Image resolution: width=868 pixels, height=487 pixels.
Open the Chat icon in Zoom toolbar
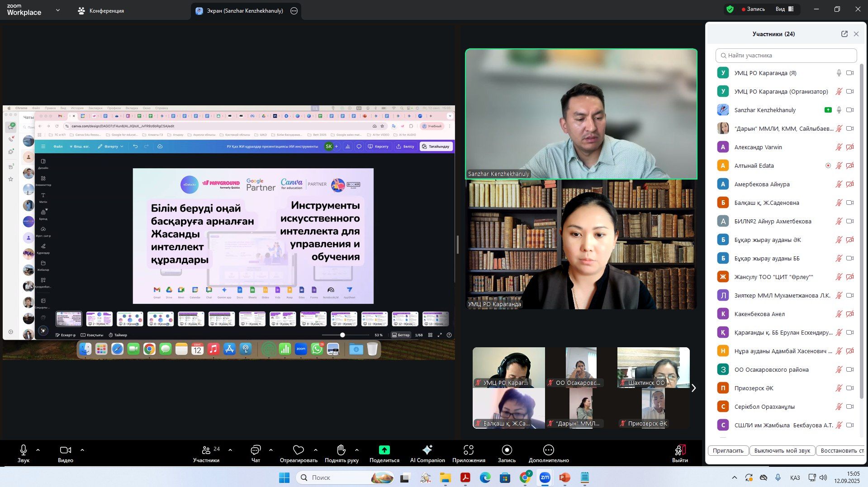(x=256, y=450)
